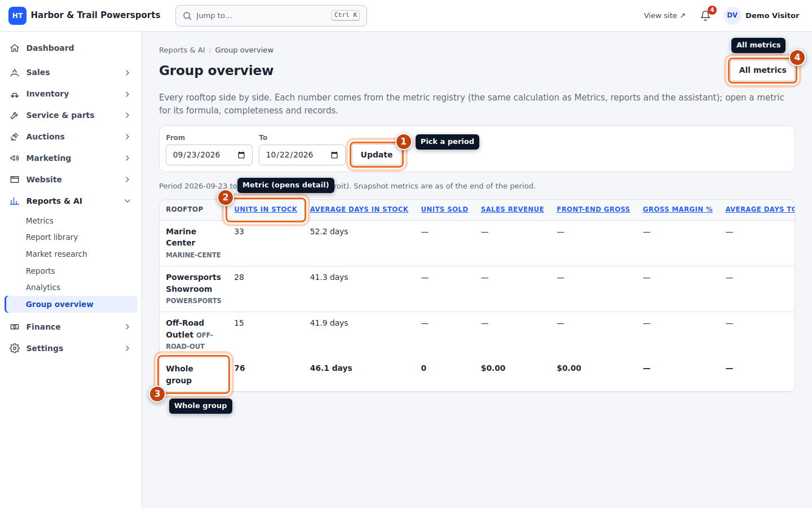Click the To date field

click(302, 155)
